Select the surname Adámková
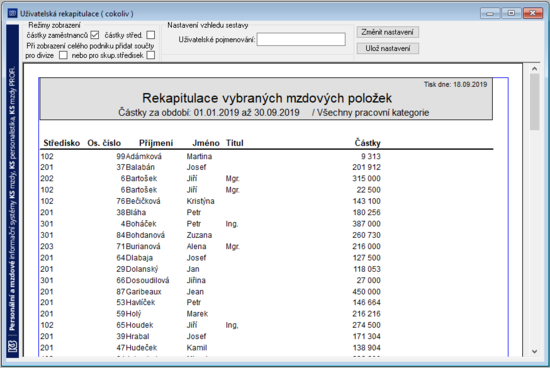The image size is (550, 368). pos(144,156)
